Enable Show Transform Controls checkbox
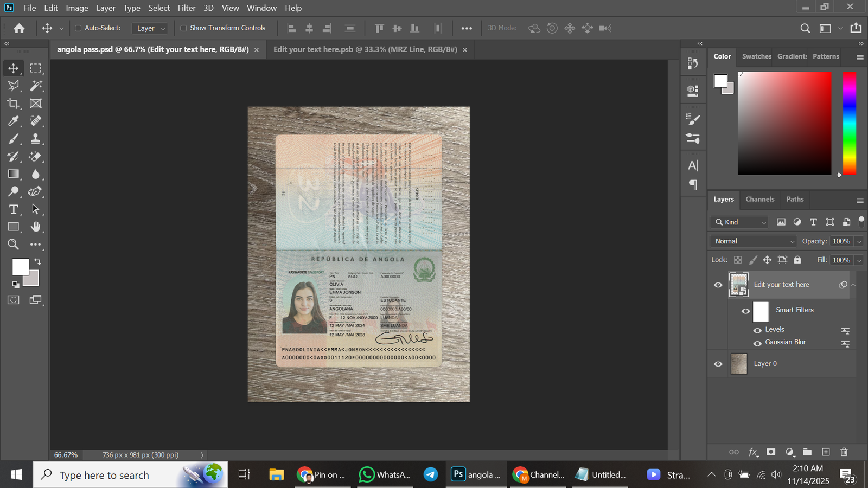The width and height of the screenshot is (868, 488). [x=183, y=28]
